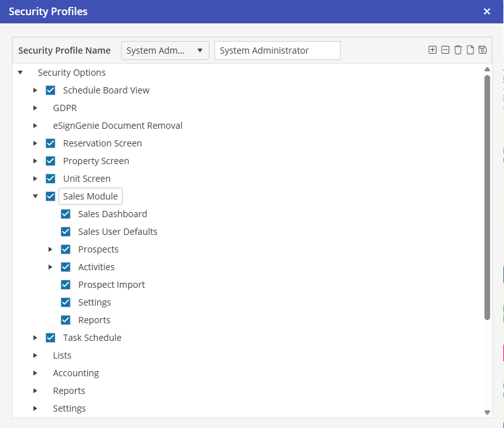
Task: Toggle the Sales Dashboard checkbox
Action: [x=66, y=214]
